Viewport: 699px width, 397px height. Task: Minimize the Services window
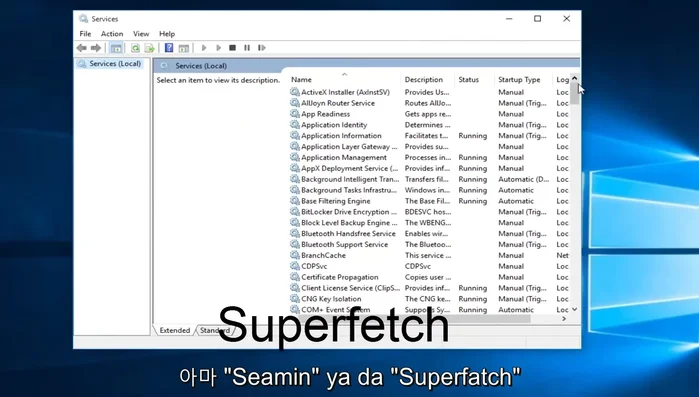tap(509, 19)
